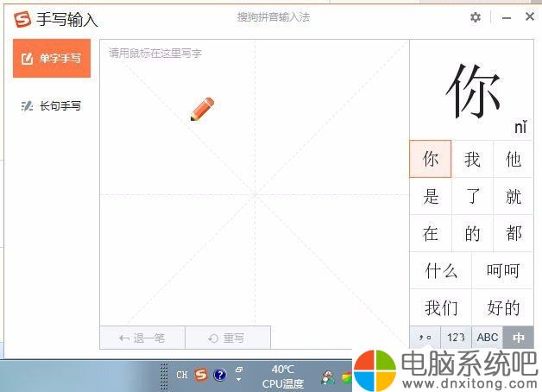Screen dimensions: 542x392
Task: Choose candidate character 你 in the candidate grid
Action: (431, 159)
